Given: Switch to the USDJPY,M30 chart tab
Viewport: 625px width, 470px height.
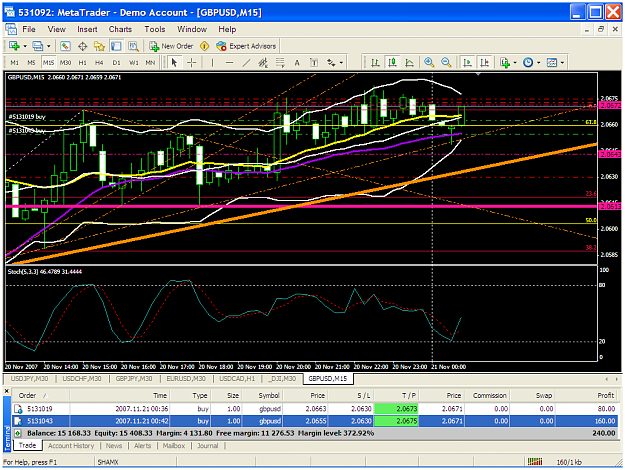Looking at the screenshot, I should click(x=29, y=378).
